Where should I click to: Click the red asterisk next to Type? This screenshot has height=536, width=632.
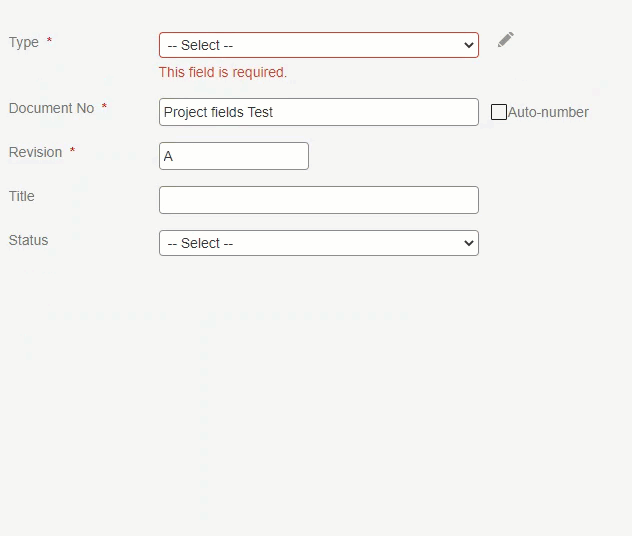[49, 39]
